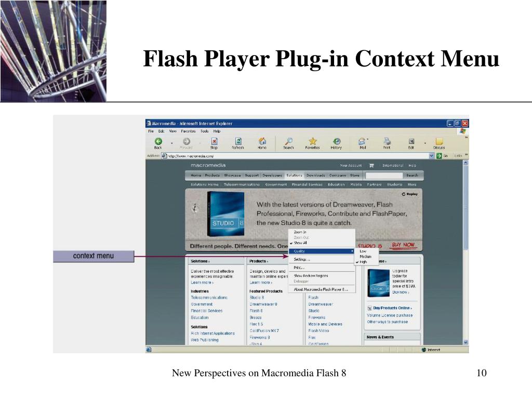
Task: Choose Zoom In from the context menu
Action: click(x=300, y=232)
